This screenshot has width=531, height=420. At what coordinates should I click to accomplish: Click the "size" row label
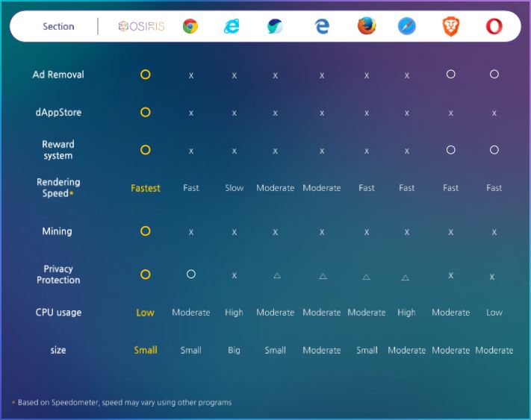pyautogui.click(x=58, y=350)
